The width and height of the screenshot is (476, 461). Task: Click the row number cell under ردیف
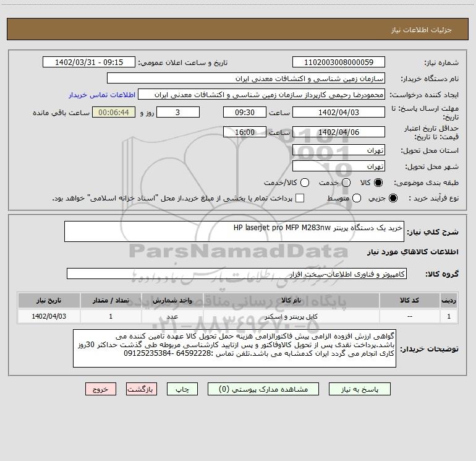(x=449, y=316)
